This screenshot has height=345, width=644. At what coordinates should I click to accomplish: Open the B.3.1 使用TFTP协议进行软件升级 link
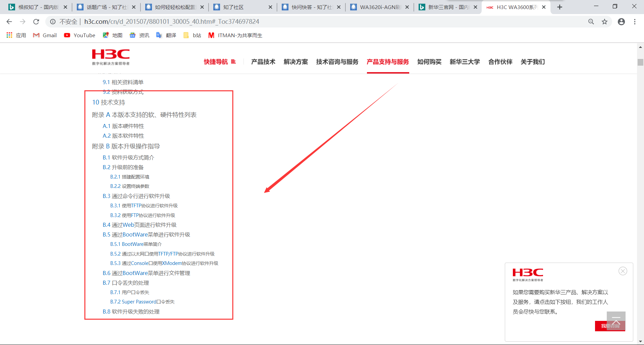coord(144,206)
